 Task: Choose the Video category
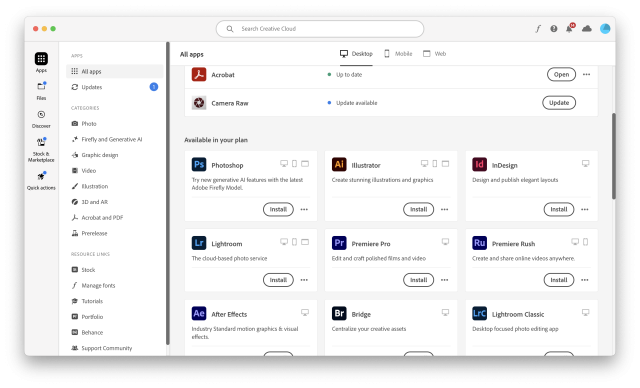point(84,171)
